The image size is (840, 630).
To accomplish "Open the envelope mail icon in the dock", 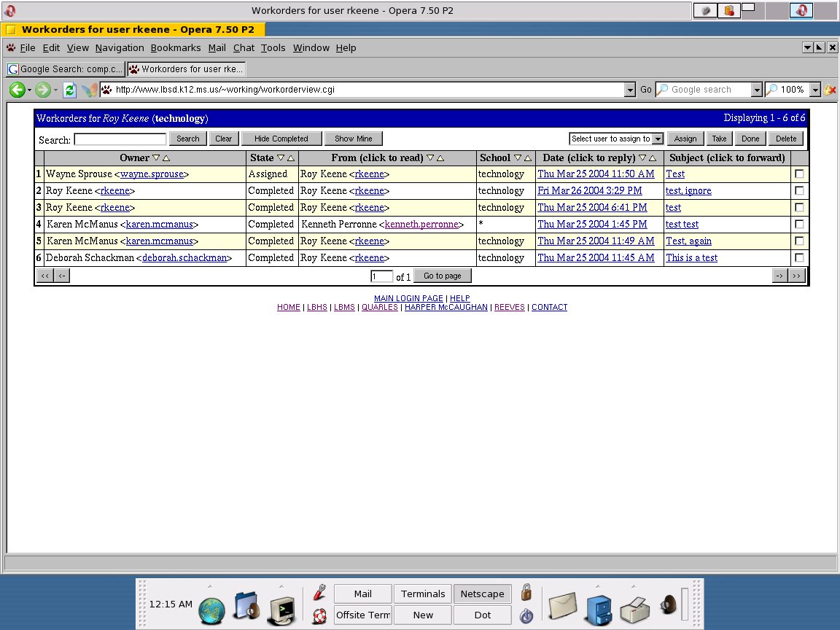I will click(562, 607).
